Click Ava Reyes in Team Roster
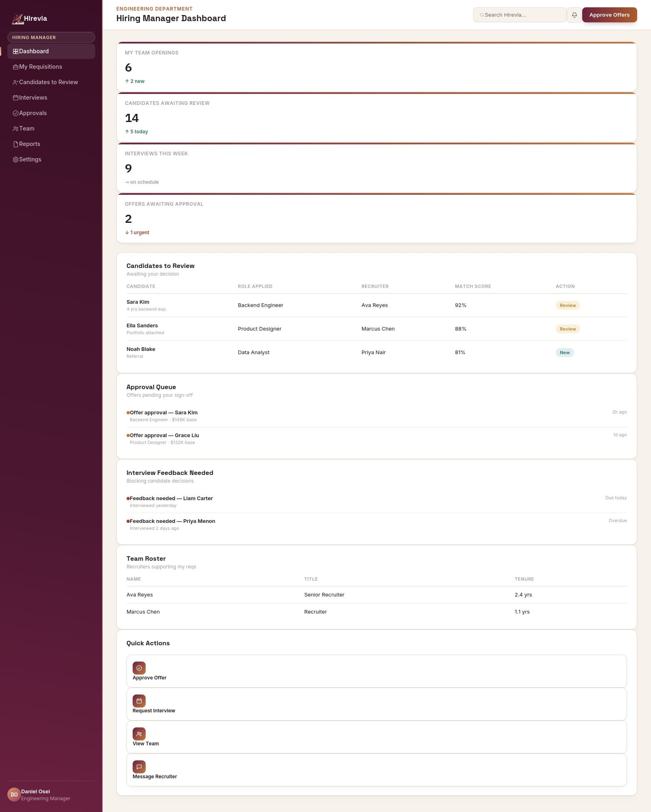 click(x=140, y=595)
